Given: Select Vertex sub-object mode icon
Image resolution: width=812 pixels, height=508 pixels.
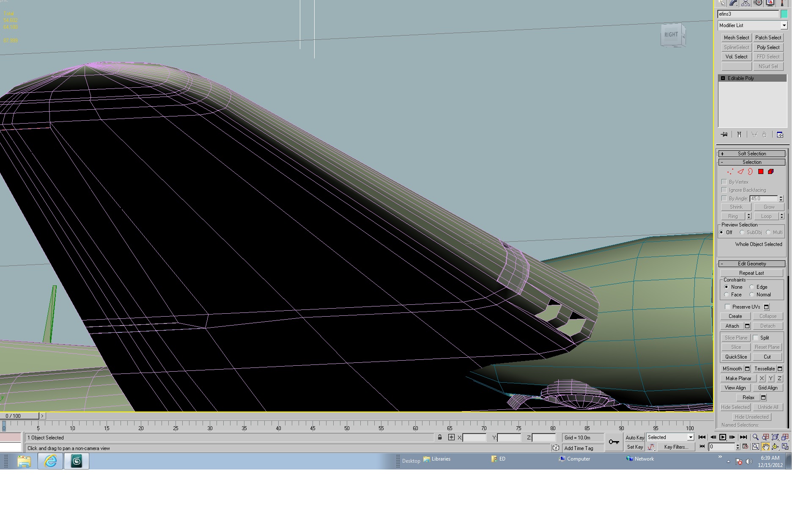Looking at the screenshot, I should 730,172.
